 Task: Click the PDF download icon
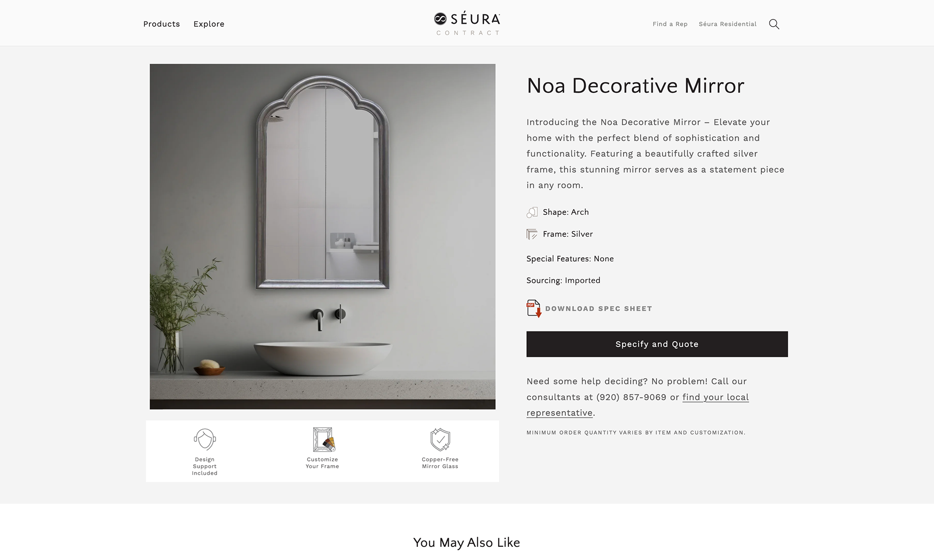[534, 309]
